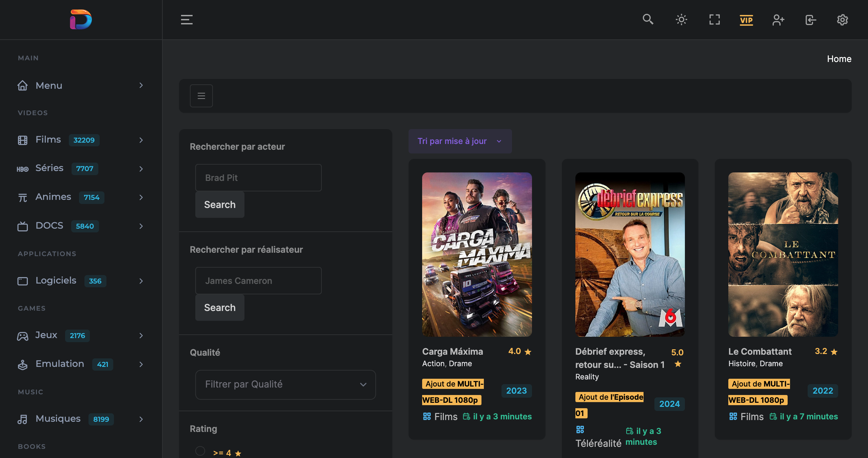Viewport: 868px width, 458px height.
Task: Click the D logo in sidebar
Action: click(x=81, y=20)
